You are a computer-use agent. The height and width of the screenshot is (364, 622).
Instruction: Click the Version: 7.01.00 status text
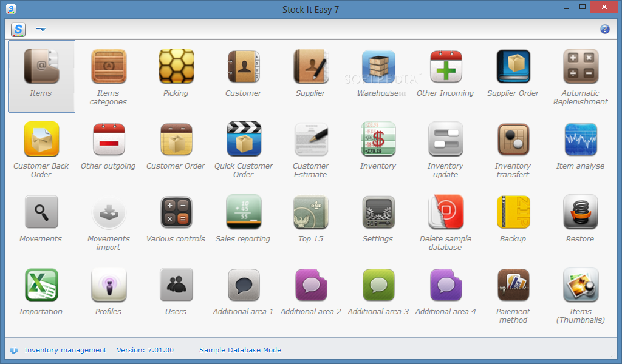(x=145, y=350)
